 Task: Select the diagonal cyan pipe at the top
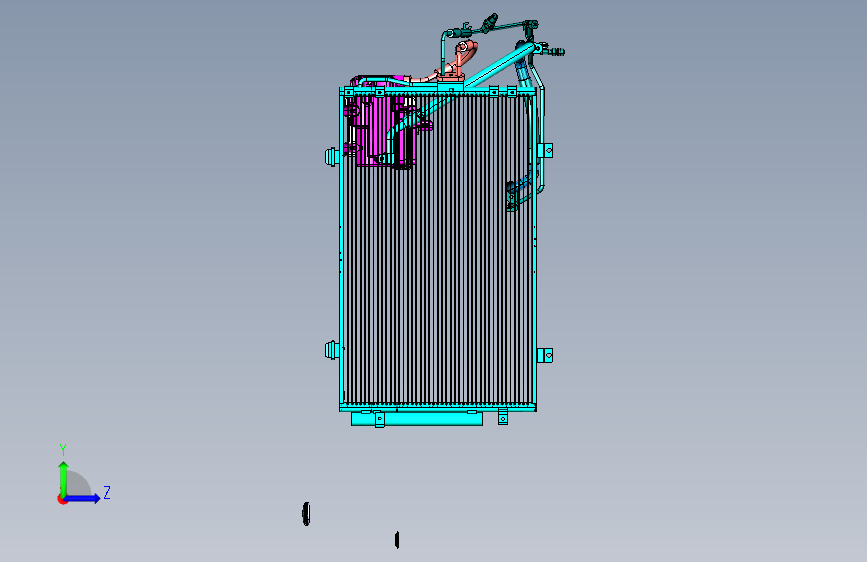(x=498, y=66)
